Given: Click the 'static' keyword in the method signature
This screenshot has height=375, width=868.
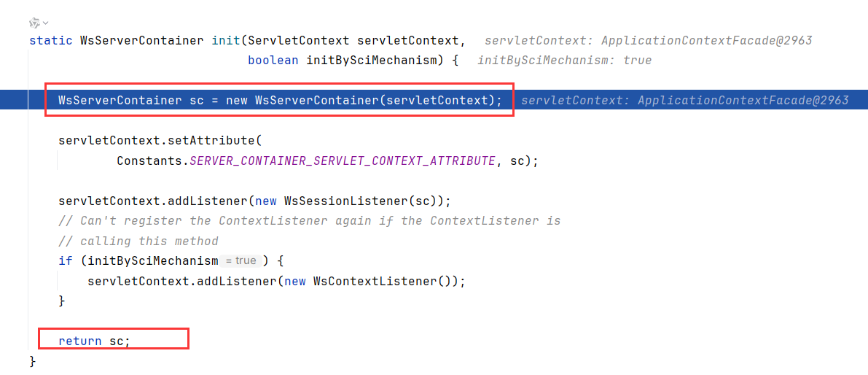Looking at the screenshot, I should 51,40.
